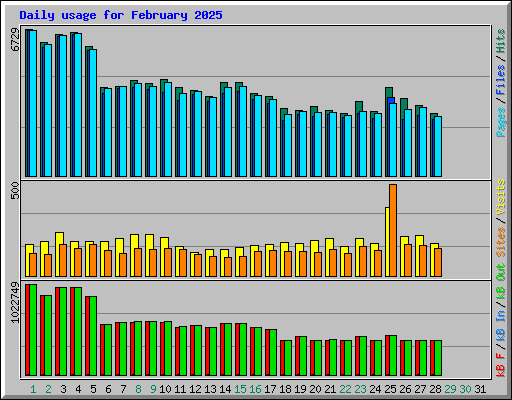Click day 15 on the x-axis
The height and width of the screenshot is (400, 512).
pos(240,389)
